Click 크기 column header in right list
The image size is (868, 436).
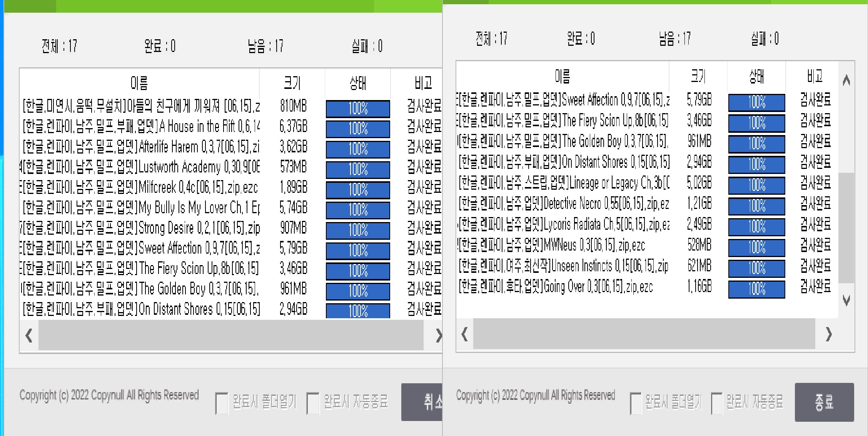698,76
